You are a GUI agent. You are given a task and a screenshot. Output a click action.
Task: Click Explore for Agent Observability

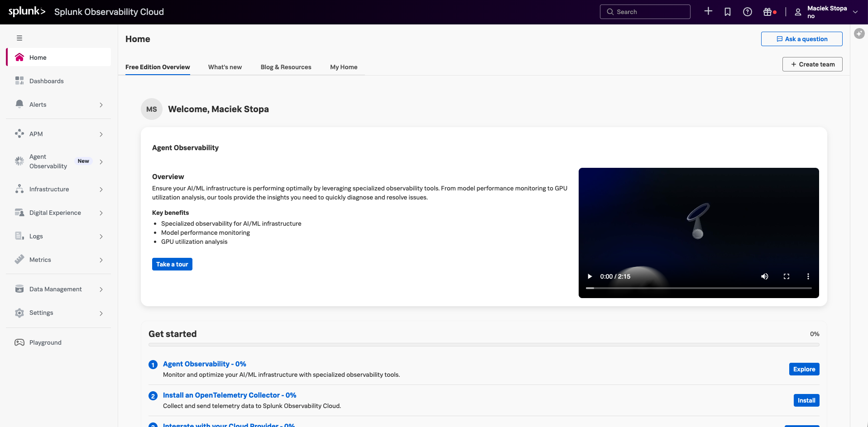coord(804,369)
